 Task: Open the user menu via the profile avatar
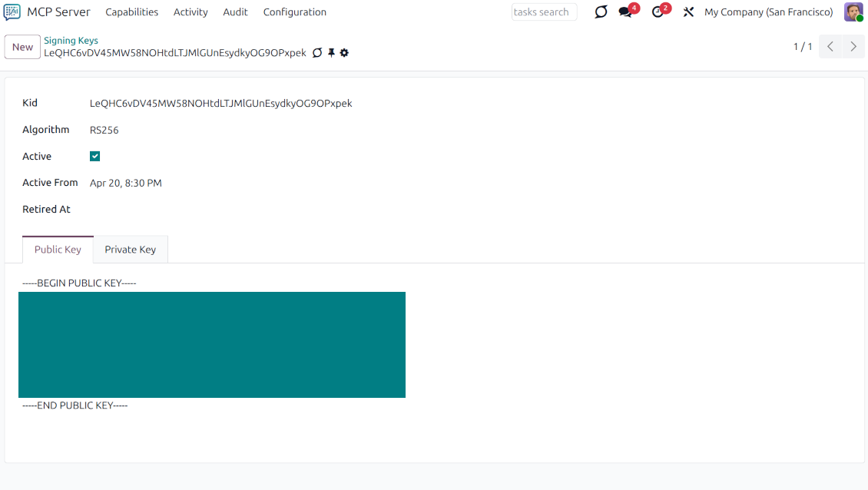pyautogui.click(x=853, y=12)
